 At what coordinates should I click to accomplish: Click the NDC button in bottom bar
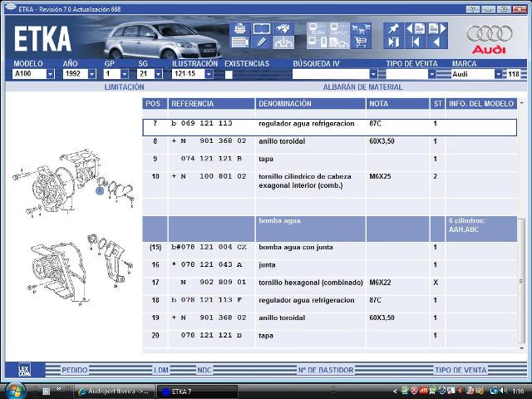pos(204,370)
